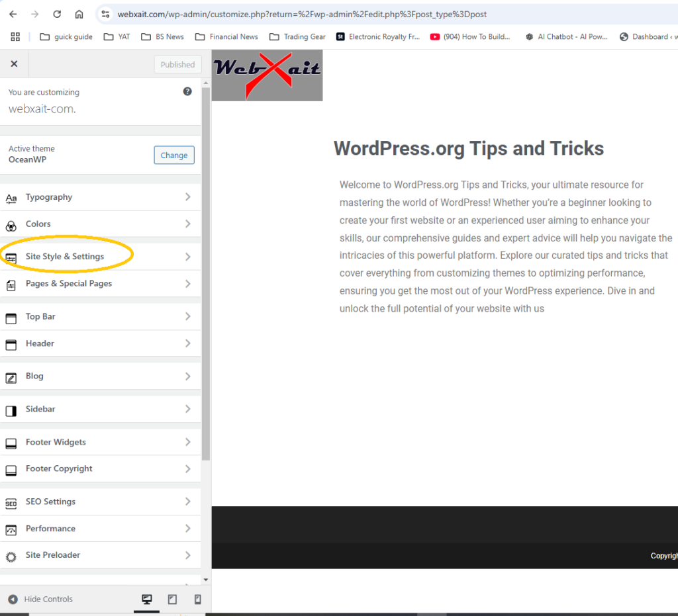Image resolution: width=678 pixels, height=616 pixels.
Task: Open the SEO Settings section
Action: 101,502
